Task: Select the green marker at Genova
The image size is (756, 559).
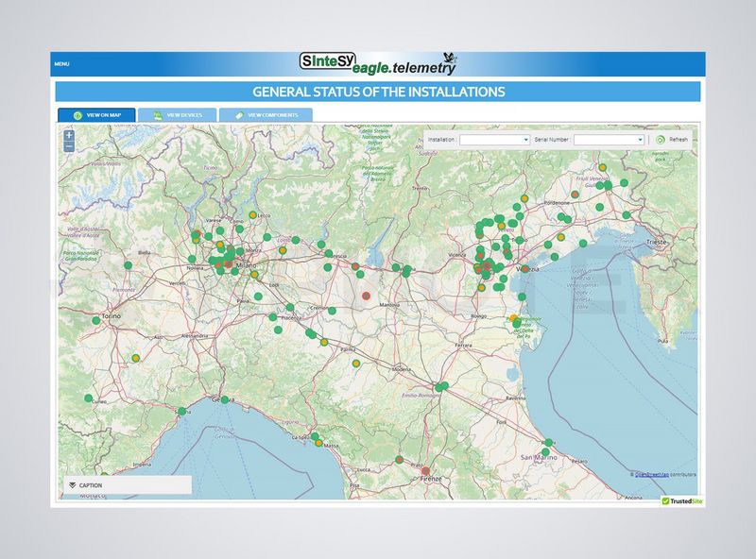Action: coord(225,400)
